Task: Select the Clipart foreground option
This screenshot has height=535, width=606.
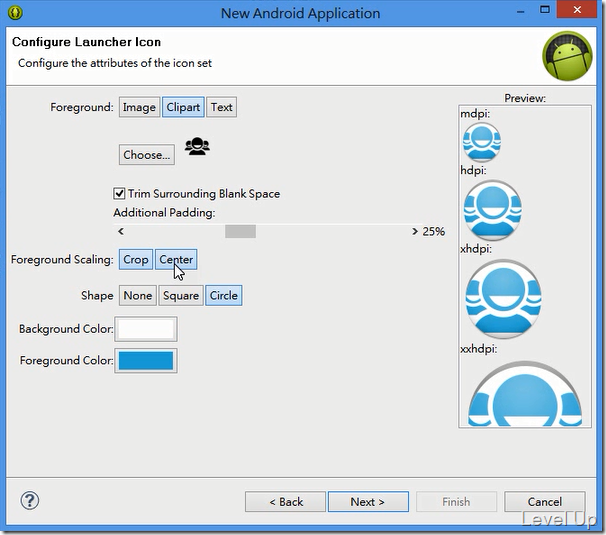Action: click(183, 107)
